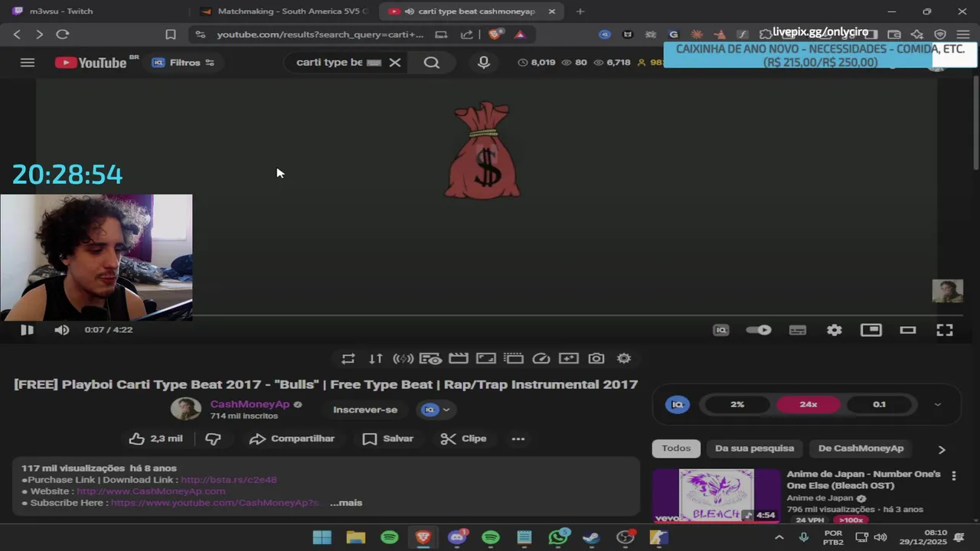Expand description with ...mais
This screenshot has height=551, width=980.
pyautogui.click(x=346, y=503)
